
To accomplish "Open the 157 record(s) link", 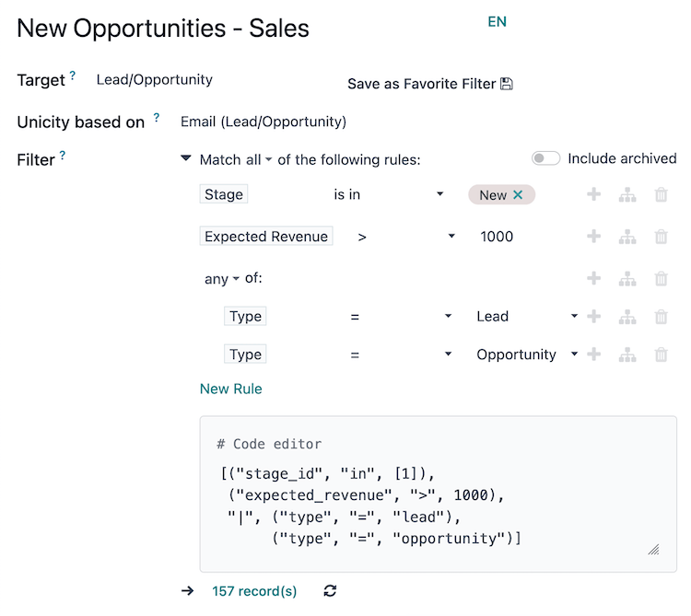I will [254, 591].
